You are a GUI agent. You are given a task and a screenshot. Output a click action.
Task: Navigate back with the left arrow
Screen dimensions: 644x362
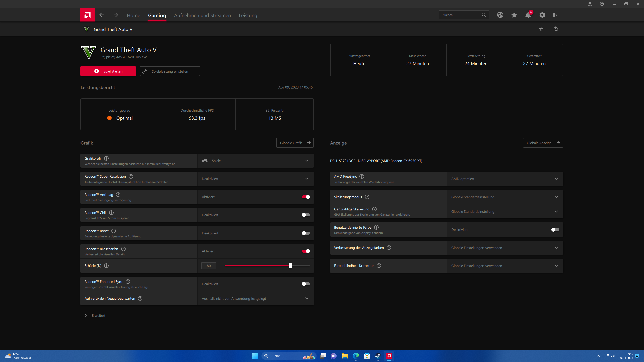(x=101, y=15)
